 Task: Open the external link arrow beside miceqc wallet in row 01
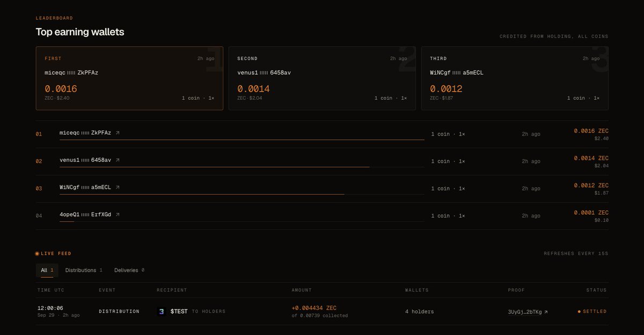tap(118, 132)
